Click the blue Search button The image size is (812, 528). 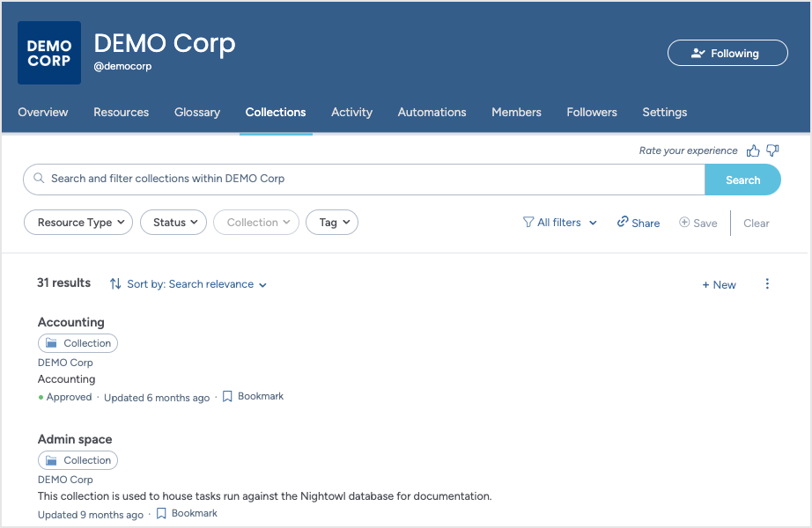[x=742, y=180]
